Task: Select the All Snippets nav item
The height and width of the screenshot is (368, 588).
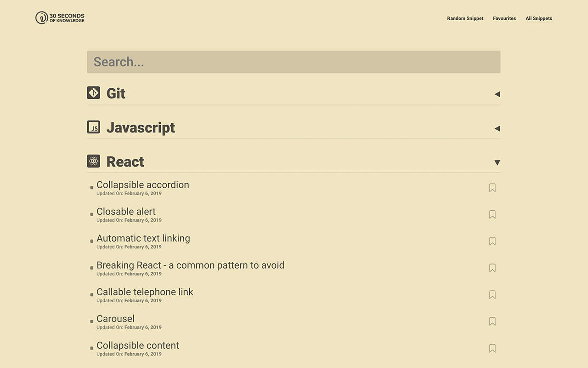Action: tap(538, 18)
